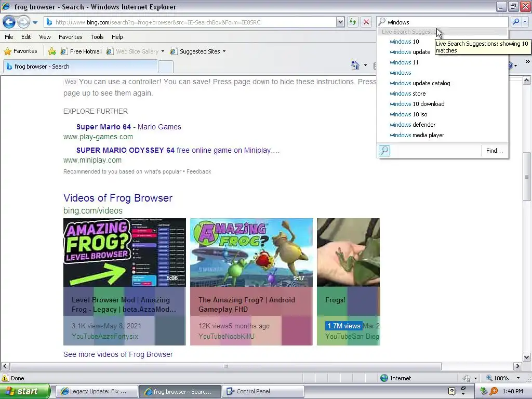Click the Home page icon

coord(355,65)
